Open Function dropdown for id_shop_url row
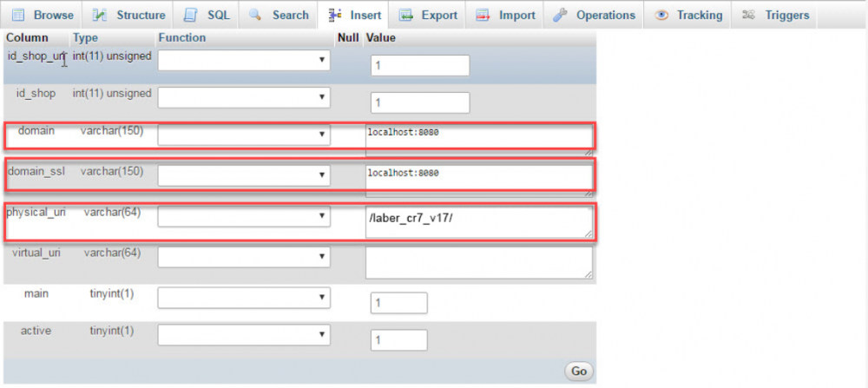 click(244, 61)
